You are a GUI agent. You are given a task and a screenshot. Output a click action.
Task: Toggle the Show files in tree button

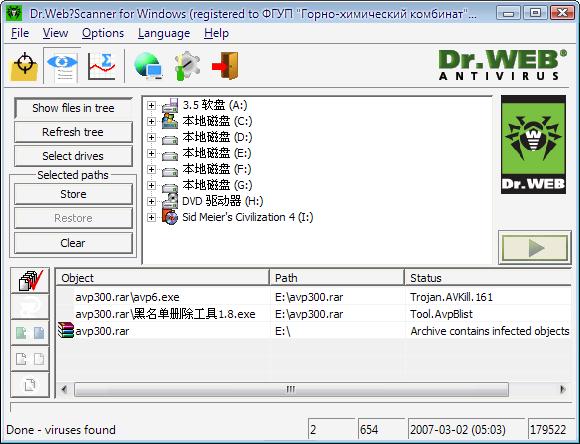coord(73,108)
